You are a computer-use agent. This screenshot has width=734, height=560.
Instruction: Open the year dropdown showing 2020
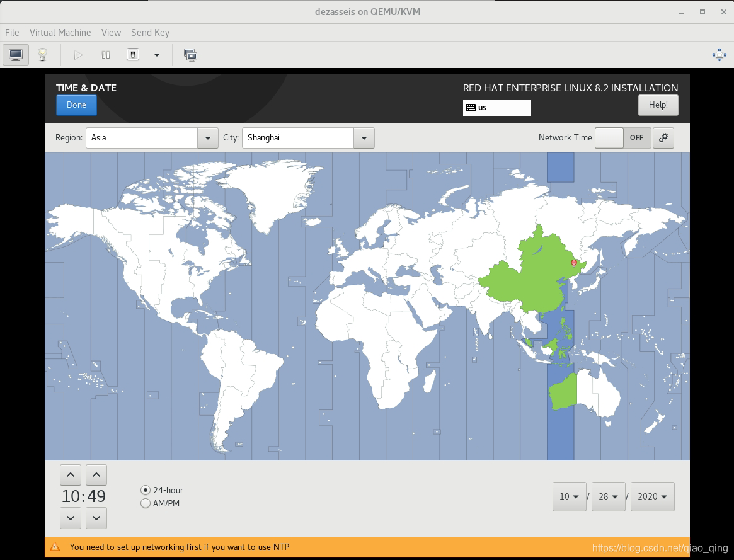point(653,496)
